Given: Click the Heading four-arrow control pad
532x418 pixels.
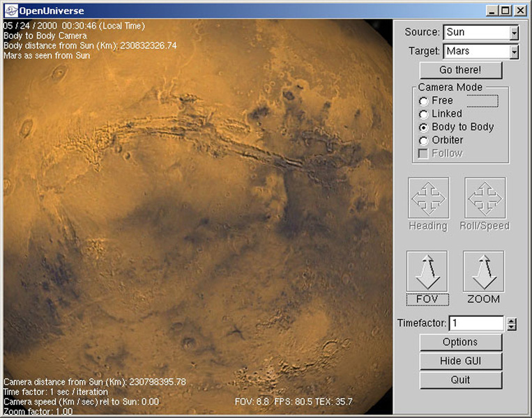Looking at the screenshot, I should click(x=429, y=198).
